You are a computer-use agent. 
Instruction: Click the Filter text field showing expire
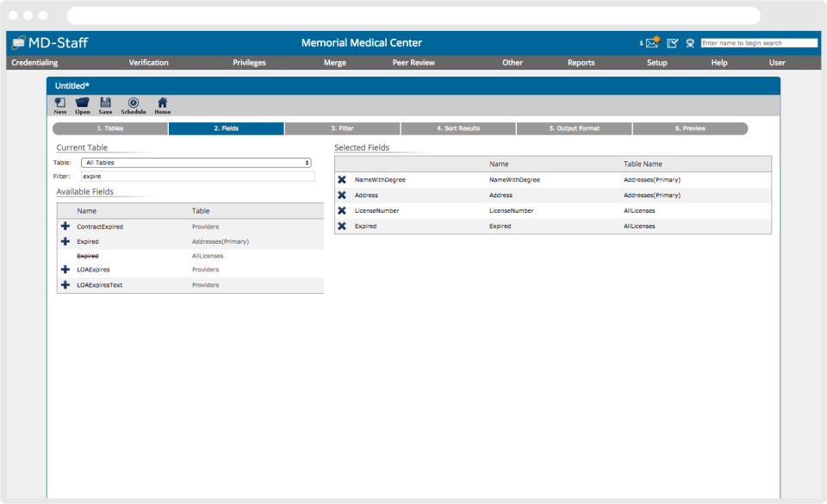[196, 176]
